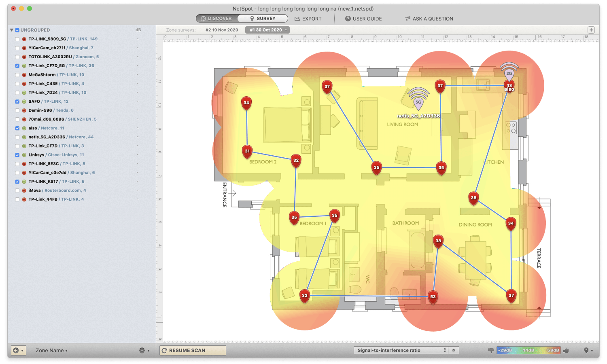The width and height of the screenshot is (607, 364).
Task: Click the netis_5G_A2D336 label on the map
Action: (x=418, y=116)
